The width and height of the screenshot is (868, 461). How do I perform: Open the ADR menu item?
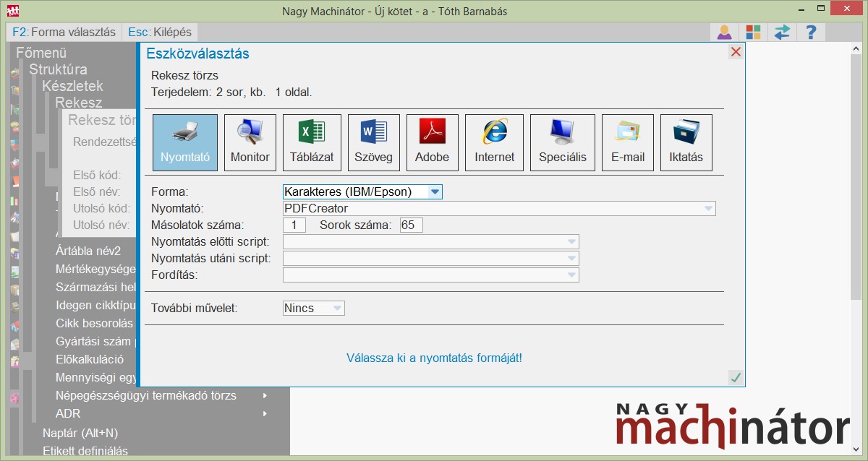pyautogui.click(x=68, y=413)
